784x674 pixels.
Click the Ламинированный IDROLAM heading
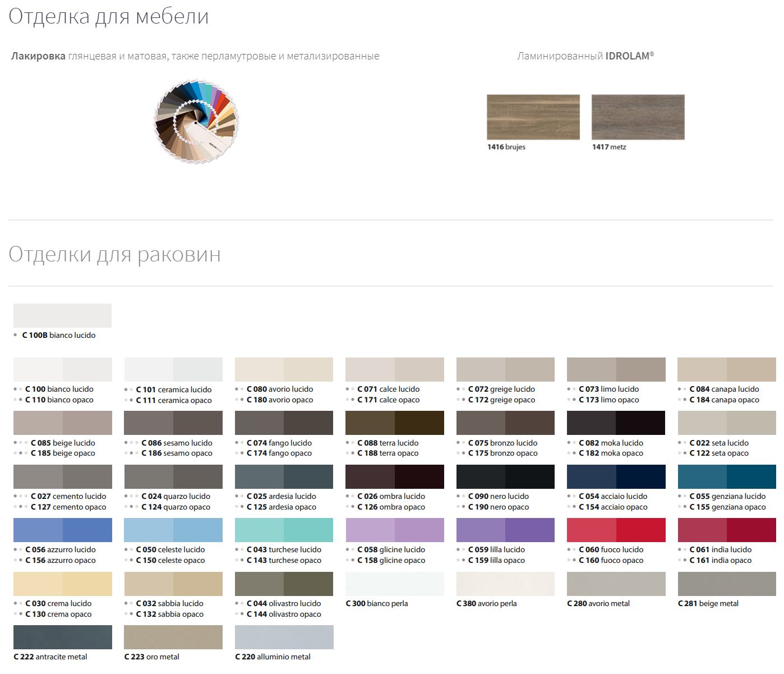(x=585, y=56)
